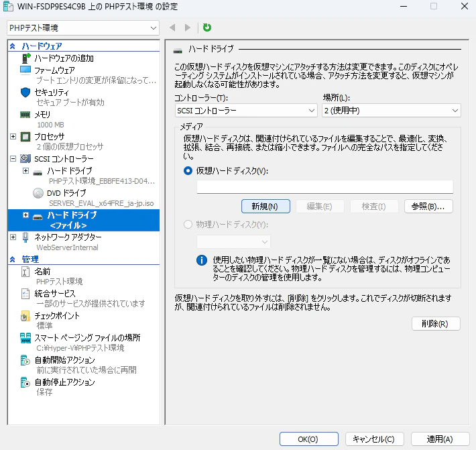Image resolution: width=476 pixels, height=450 pixels.
Task: Close the settings window
Action: coord(465,6)
